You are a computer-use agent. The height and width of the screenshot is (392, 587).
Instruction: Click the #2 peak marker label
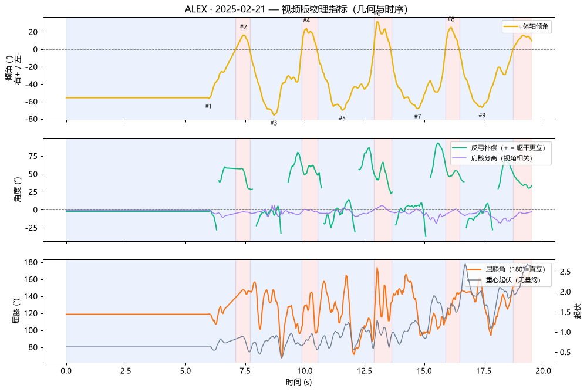coord(244,27)
